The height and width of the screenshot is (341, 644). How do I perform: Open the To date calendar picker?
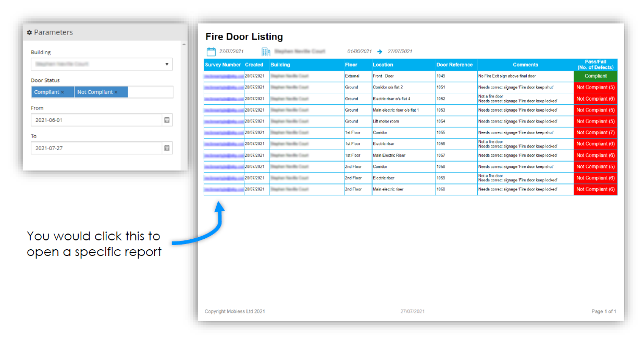[x=167, y=148]
